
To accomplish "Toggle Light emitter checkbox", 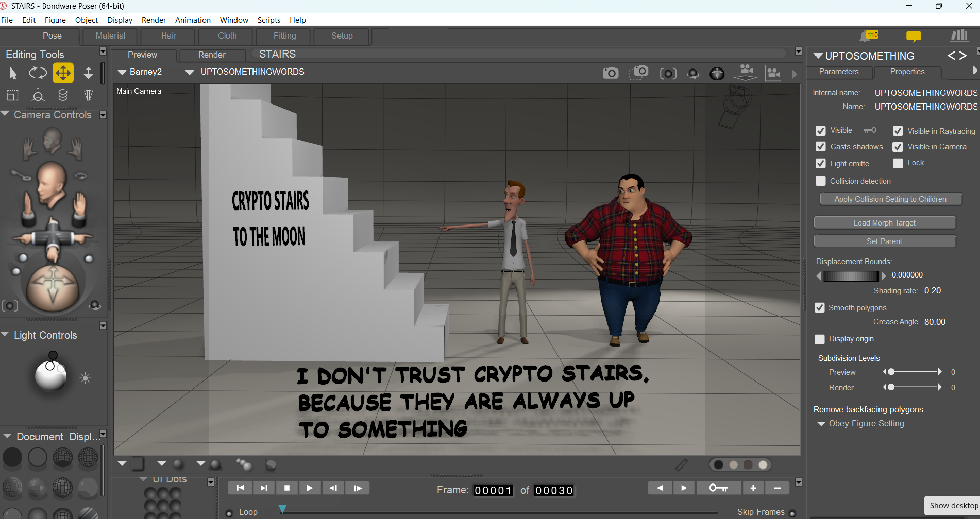I will (x=821, y=163).
